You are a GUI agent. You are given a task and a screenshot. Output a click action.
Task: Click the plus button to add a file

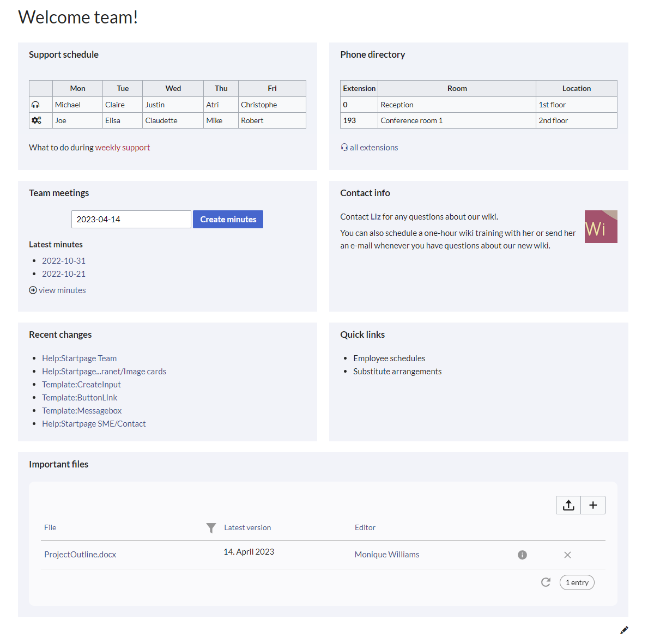[593, 505]
